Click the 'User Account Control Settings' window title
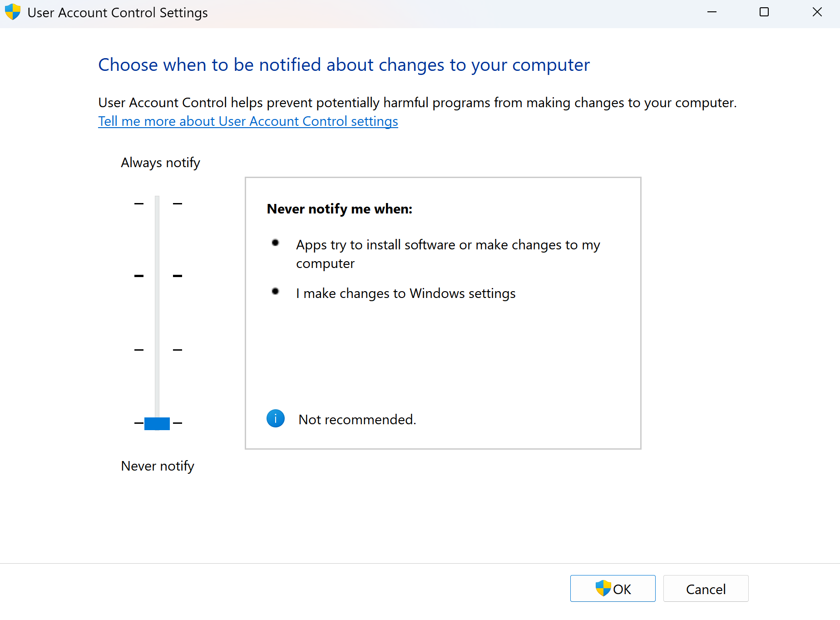840x620 pixels. [118, 13]
